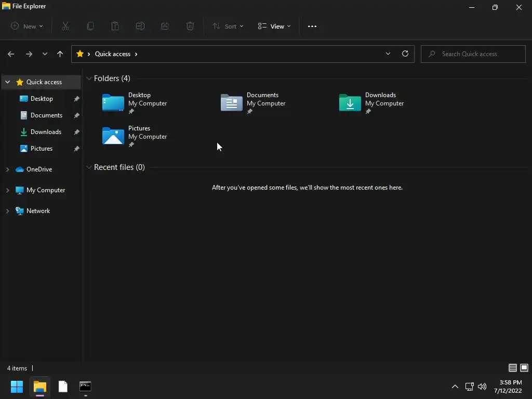This screenshot has height=399, width=532.
Task: Go up one folder level
Action: click(x=60, y=54)
